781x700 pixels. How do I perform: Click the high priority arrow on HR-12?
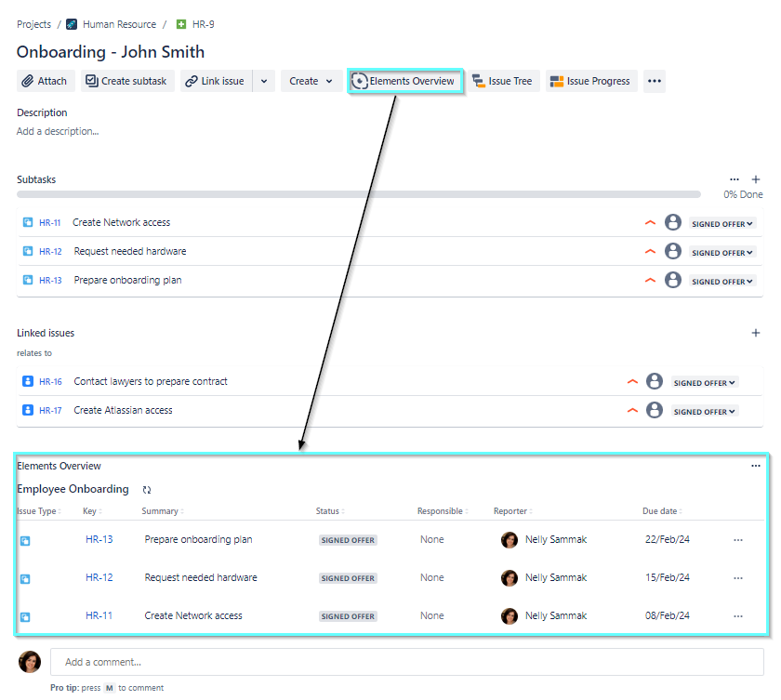(x=650, y=251)
